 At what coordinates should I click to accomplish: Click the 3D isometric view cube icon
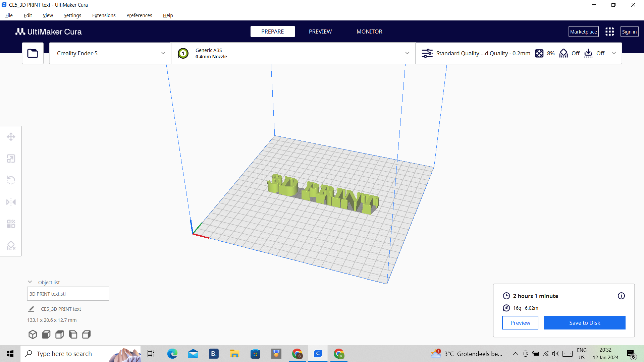tap(33, 334)
